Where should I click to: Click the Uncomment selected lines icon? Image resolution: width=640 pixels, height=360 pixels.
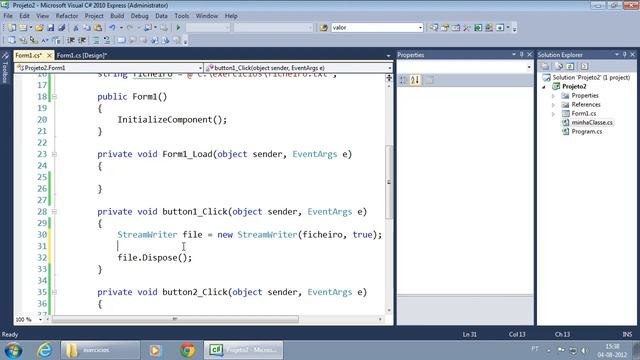pos(107,40)
